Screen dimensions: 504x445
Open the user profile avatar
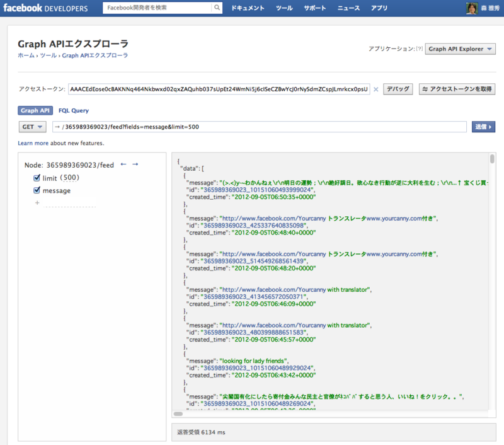(472, 8)
